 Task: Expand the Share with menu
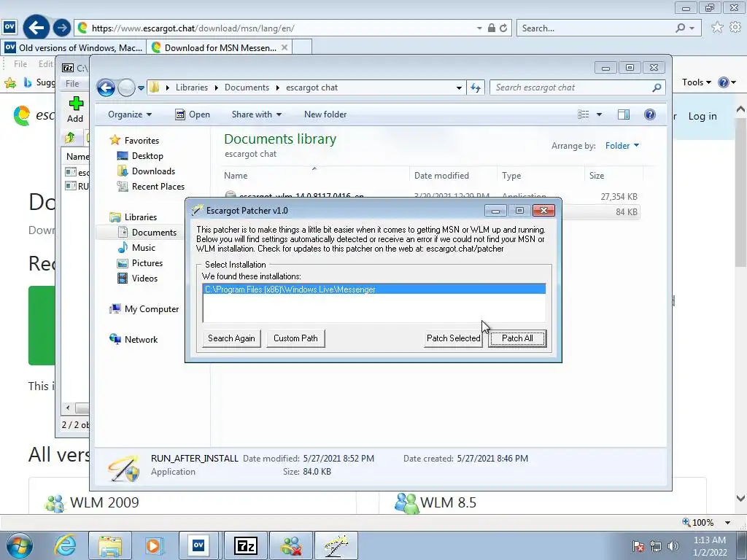coord(256,114)
